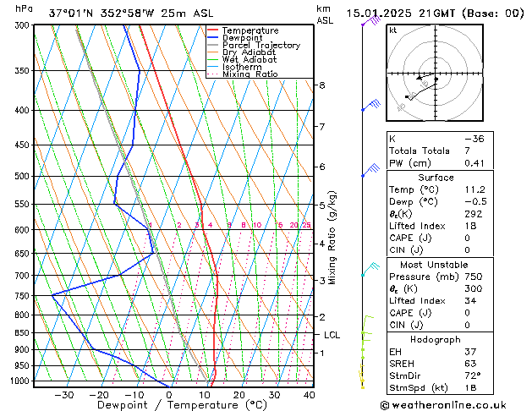The width and height of the screenshot is (532, 411).
Task: Click the Pressure (mb) value 750
Action: tap(474, 277)
